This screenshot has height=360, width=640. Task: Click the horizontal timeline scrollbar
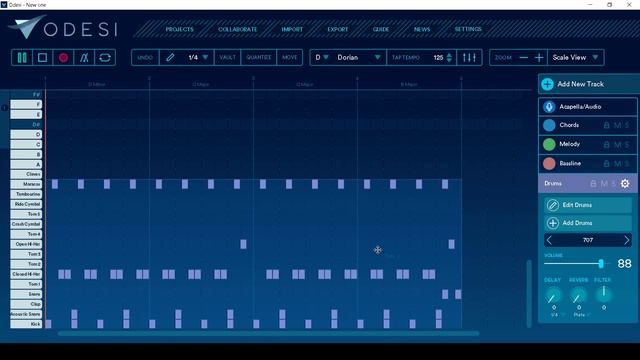tap(269, 333)
